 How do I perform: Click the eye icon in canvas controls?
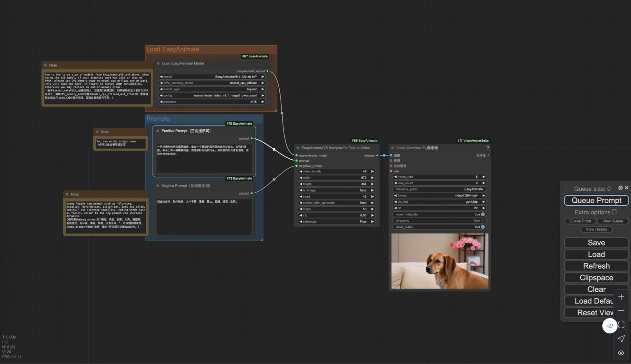point(621,352)
